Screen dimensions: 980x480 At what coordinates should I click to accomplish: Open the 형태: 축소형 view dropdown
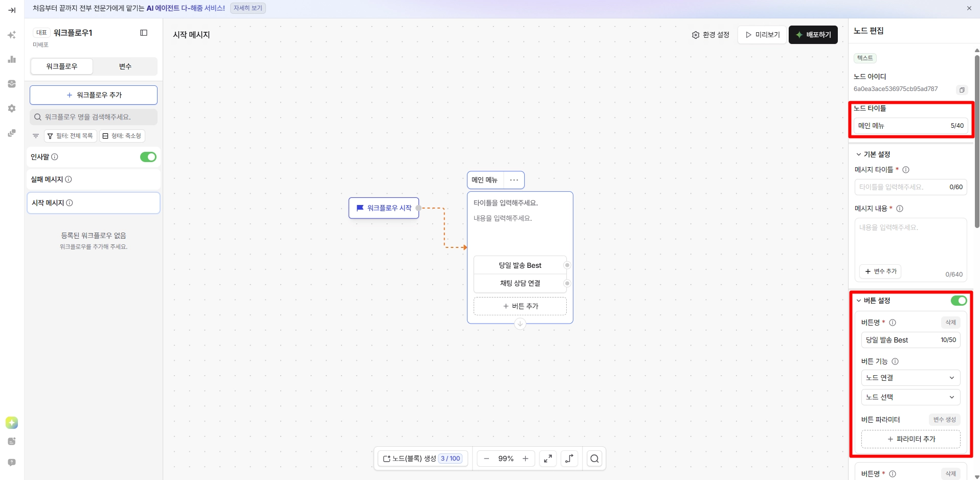pyautogui.click(x=122, y=136)
